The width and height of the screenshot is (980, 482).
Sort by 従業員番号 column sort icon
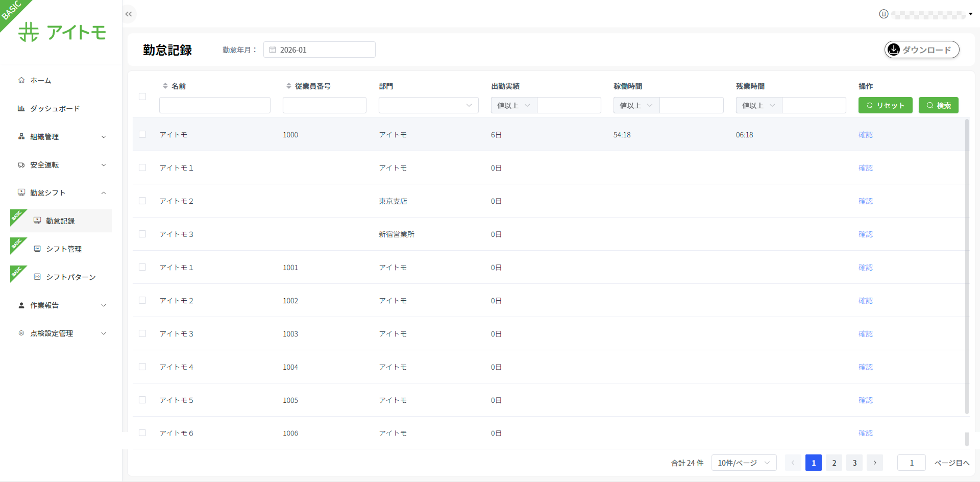[288, 86]
